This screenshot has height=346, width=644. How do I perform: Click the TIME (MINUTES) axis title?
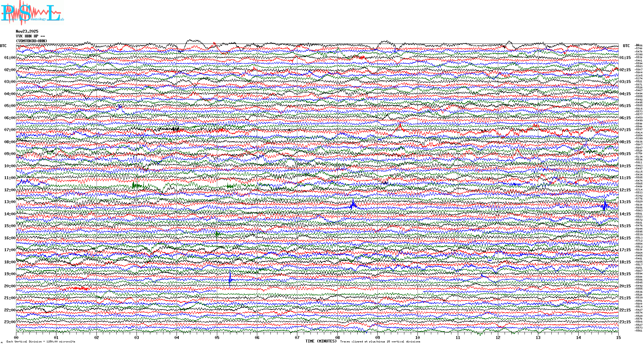click(321, 341)
